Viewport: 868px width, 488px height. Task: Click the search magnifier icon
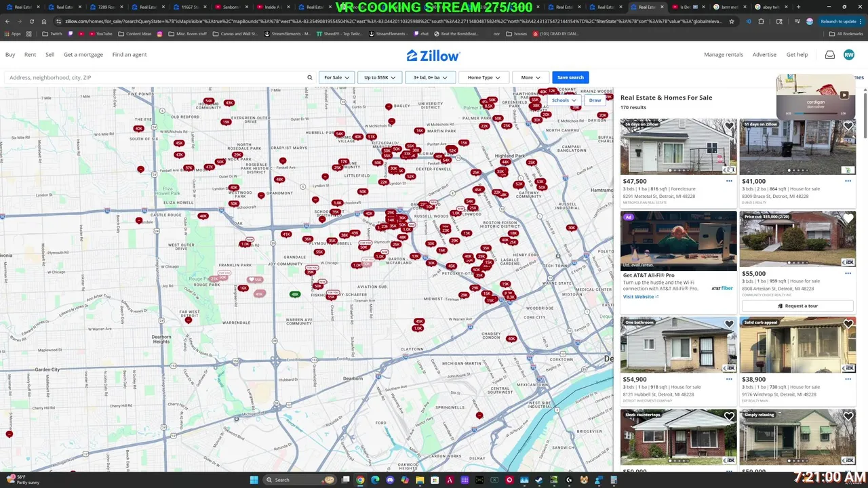tap(310, 77)
